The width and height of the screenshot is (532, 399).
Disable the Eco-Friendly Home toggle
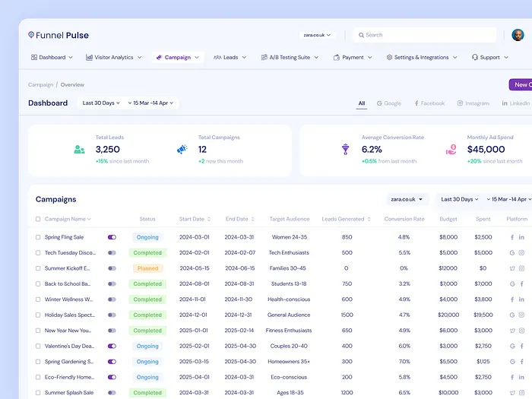[x=112, y=377]
